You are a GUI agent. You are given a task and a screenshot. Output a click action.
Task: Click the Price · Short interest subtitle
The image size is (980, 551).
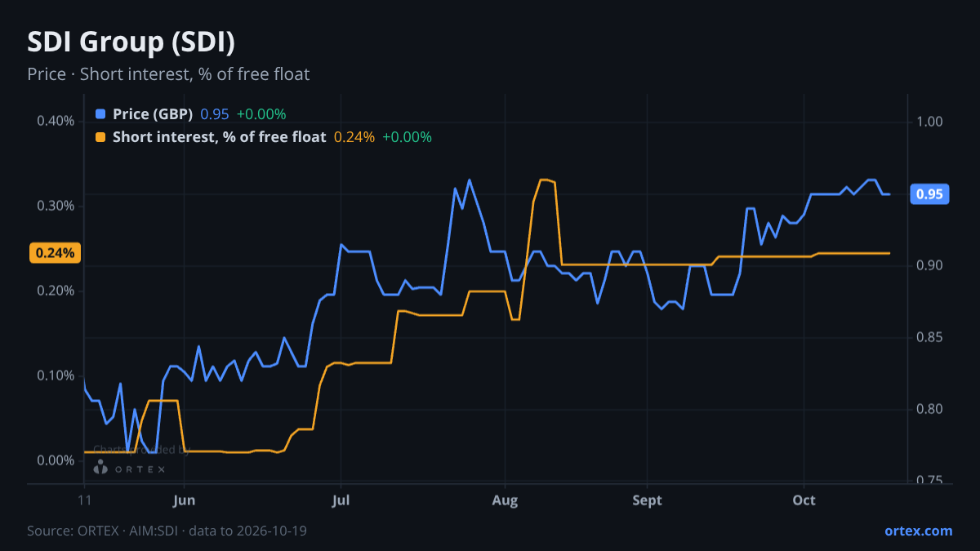coord(168,74)
